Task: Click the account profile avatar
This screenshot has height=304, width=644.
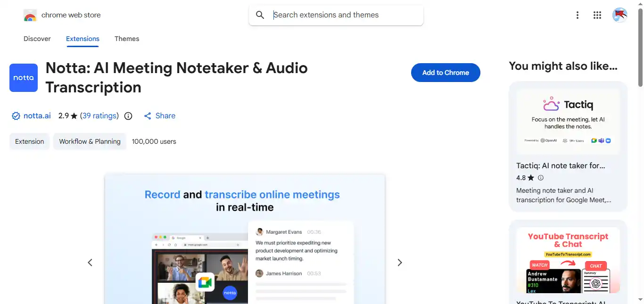Action: coord(619,15)
